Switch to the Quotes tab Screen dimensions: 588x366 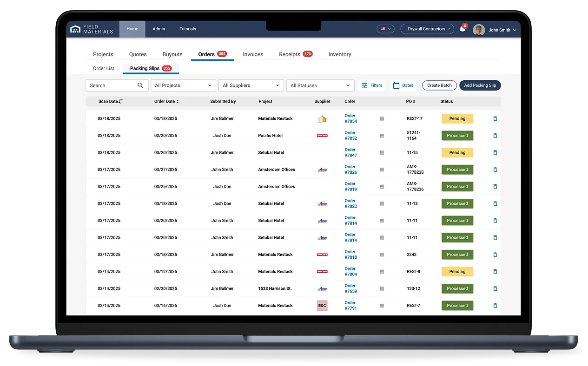[x=138, y=54]
